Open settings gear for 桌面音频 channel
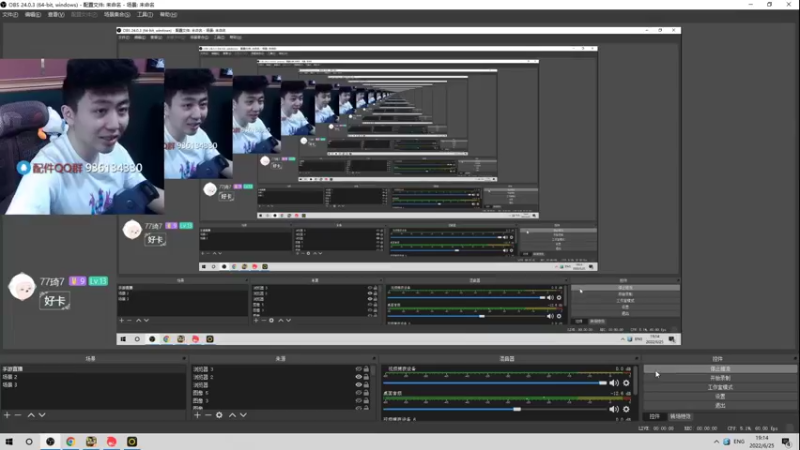 tap(626, 409)
